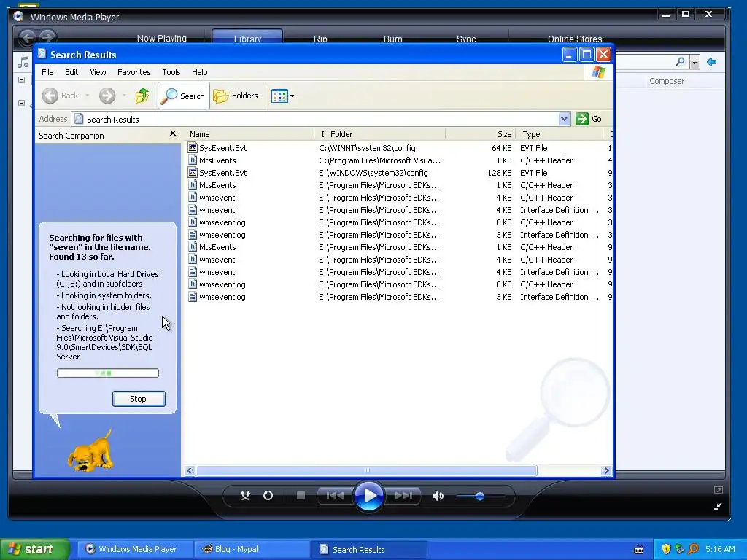Open the Views dropdown button
This screenshot has width=747, height=560.
click(282, 96)
